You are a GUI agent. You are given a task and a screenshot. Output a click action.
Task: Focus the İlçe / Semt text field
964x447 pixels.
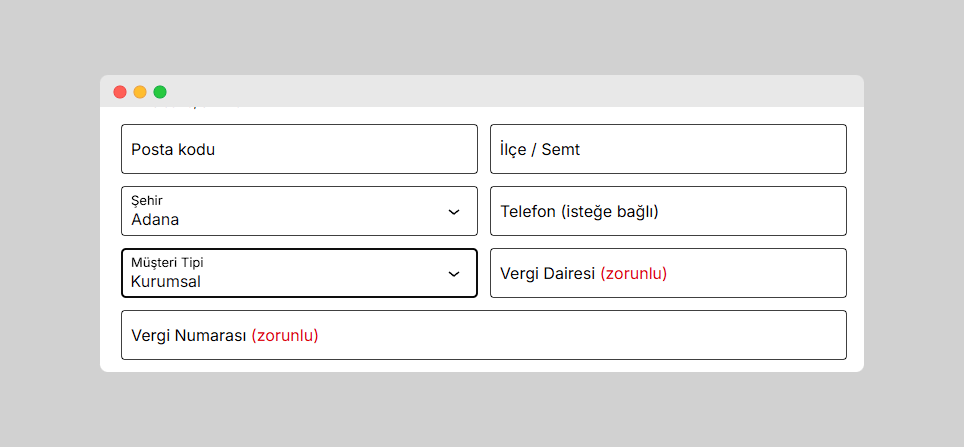pos(668,149)
